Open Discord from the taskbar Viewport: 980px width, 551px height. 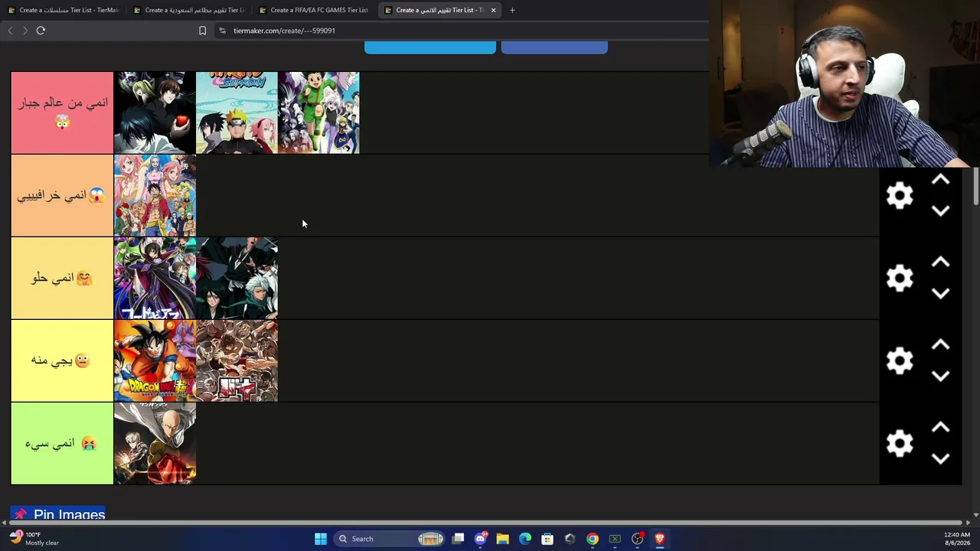(x=480, y=539)
